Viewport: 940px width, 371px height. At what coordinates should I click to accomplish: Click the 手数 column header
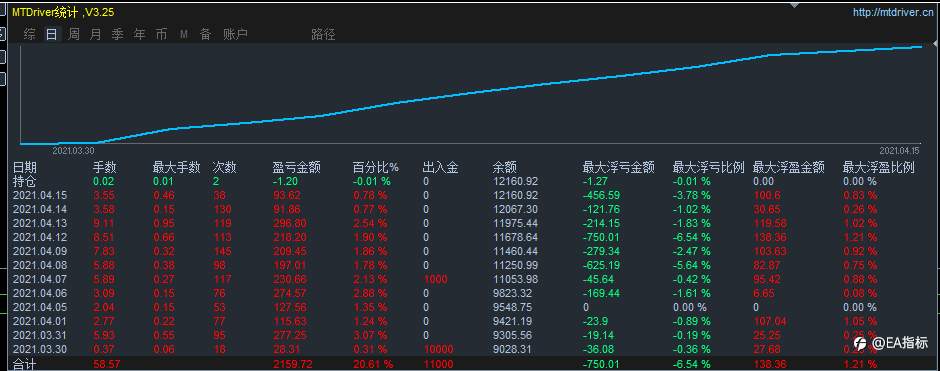(x=104, y=168)
